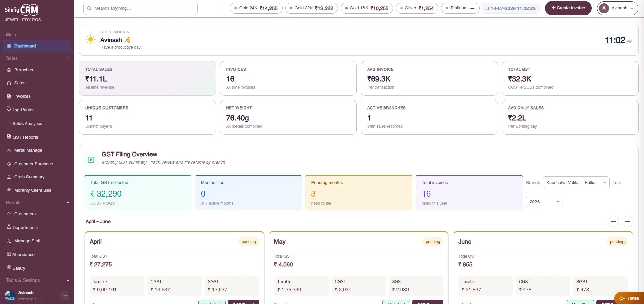Go to previous quarter with left arrow
This screenshot has height=304, width=644.
[x=613, y=221]
